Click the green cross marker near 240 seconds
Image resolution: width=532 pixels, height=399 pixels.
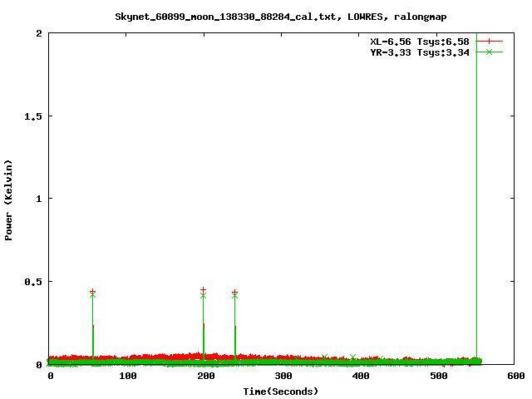click(x=234, y=296)
